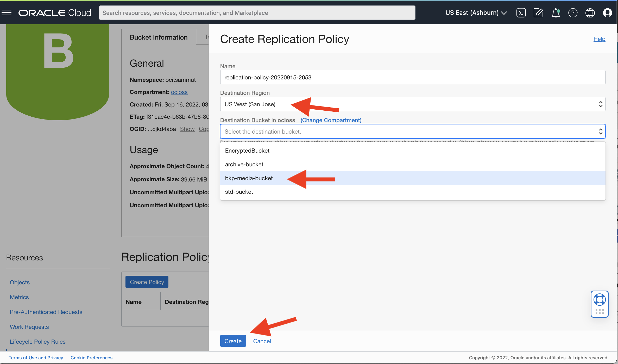Screen dimensions: 618x364
Task: Switch to the second bucket tab
Action: [208, 37]
